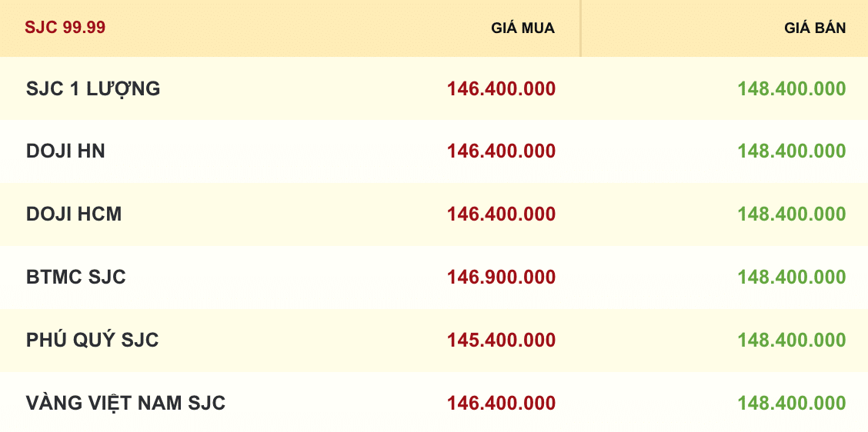The image size is (868, 432).
Task: Click PHÚ QUÝ SJC buy price 145.400.000
Action: [501, 341]
